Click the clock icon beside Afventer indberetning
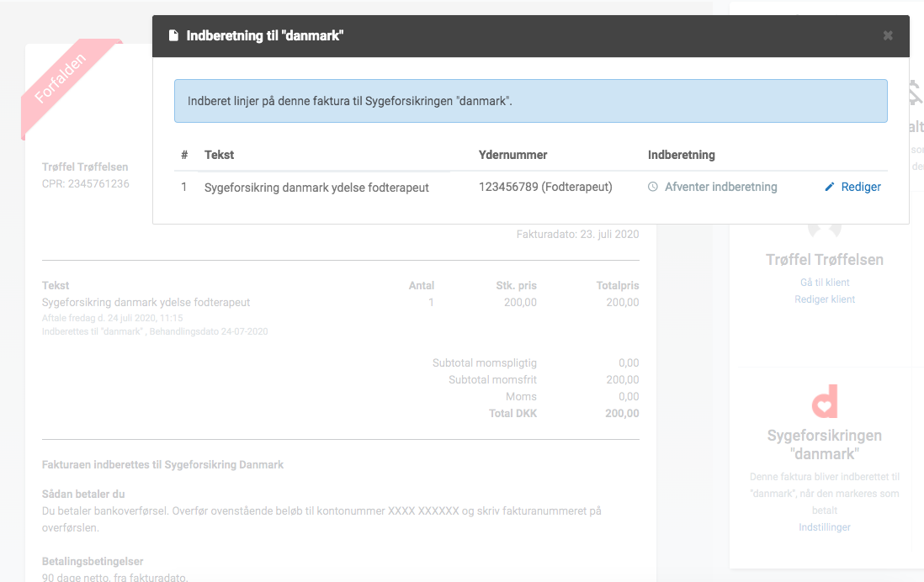 coord(653,187)
